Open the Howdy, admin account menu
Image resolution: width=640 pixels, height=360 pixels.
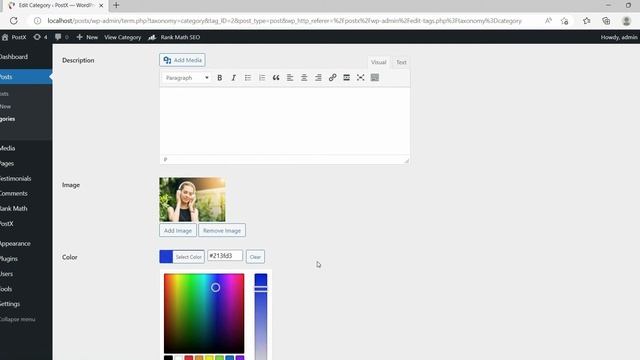[619, 37]
